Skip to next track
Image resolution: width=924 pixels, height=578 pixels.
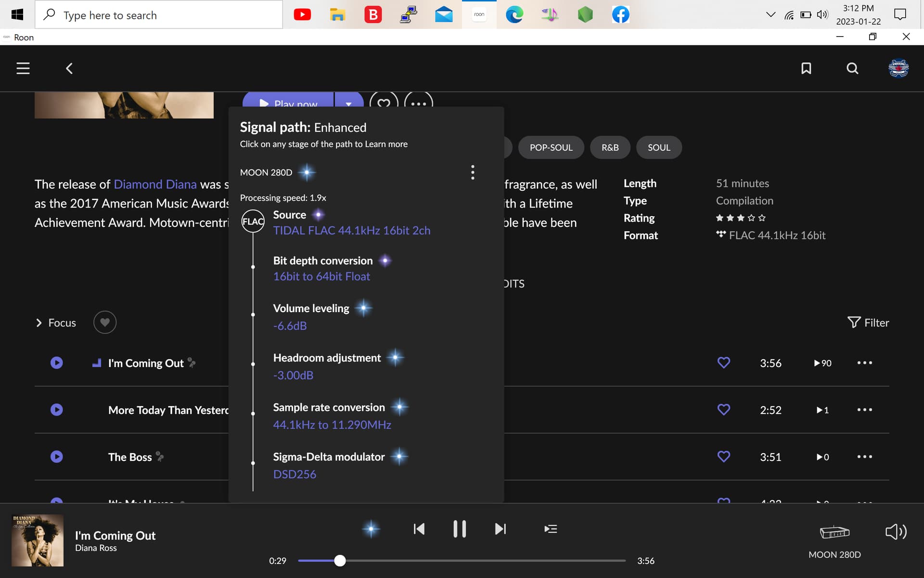(500, 529)
